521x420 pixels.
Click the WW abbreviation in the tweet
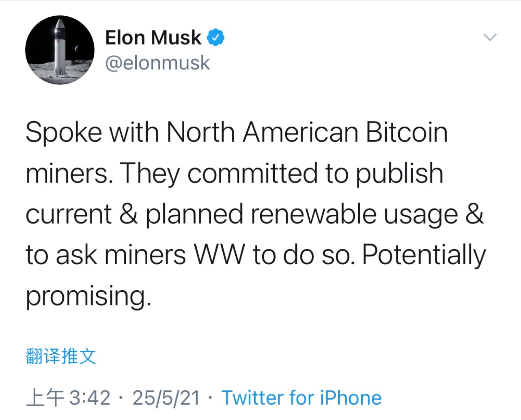point(220,255)
